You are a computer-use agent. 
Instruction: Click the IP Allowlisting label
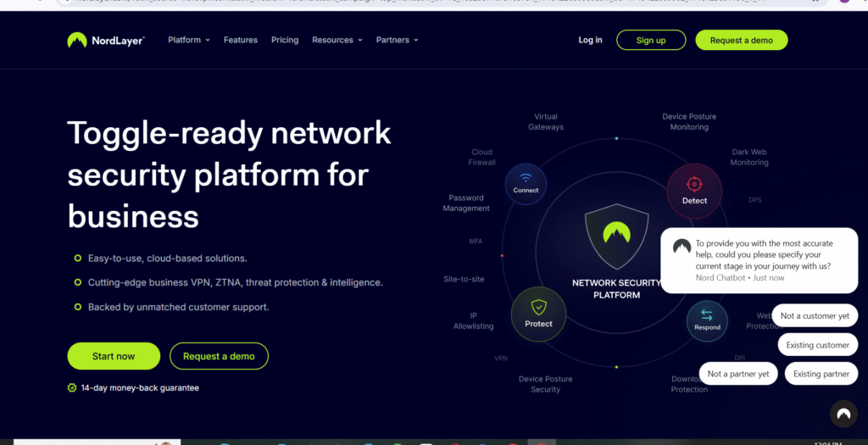tap(473, 321)
